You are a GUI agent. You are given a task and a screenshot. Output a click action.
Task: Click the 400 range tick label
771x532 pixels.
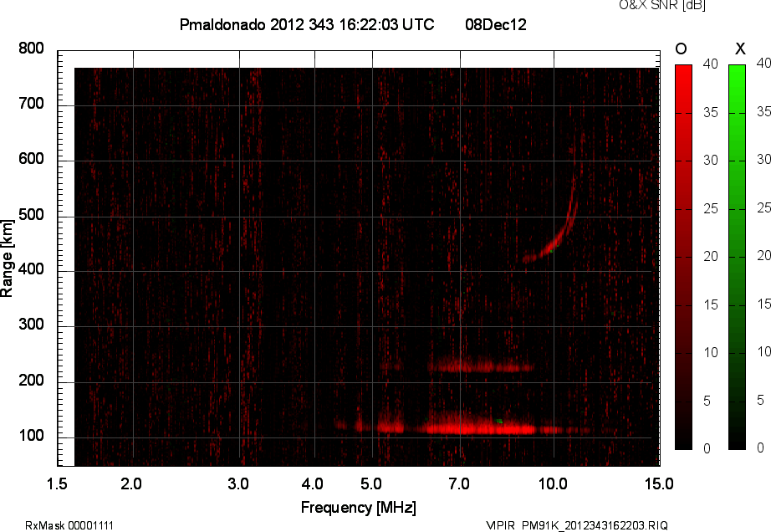point(31,269)
